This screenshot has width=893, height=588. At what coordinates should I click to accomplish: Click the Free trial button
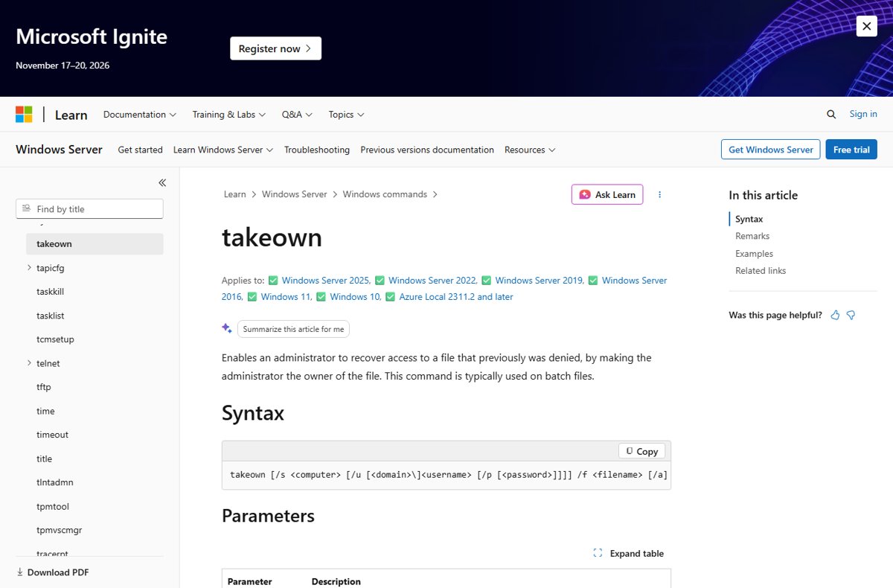[851, 149]
